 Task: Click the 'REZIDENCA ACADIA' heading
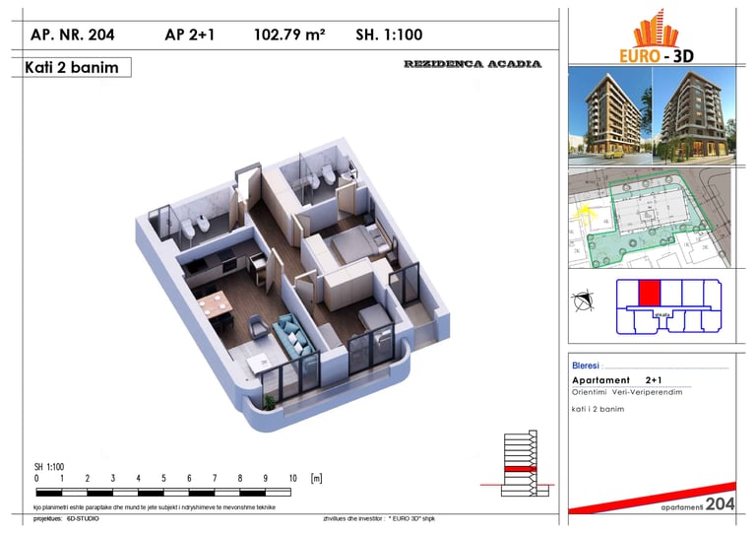[472, 64]
